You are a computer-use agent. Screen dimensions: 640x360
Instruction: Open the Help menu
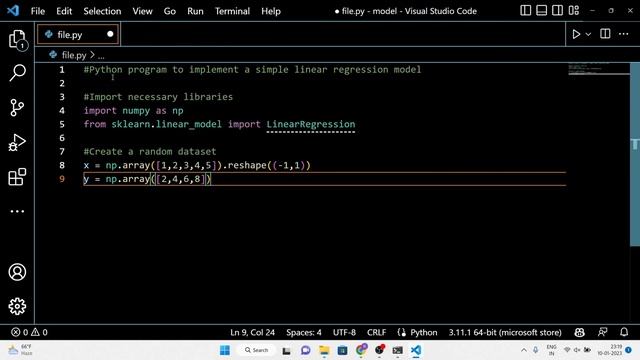click(271, 11)
